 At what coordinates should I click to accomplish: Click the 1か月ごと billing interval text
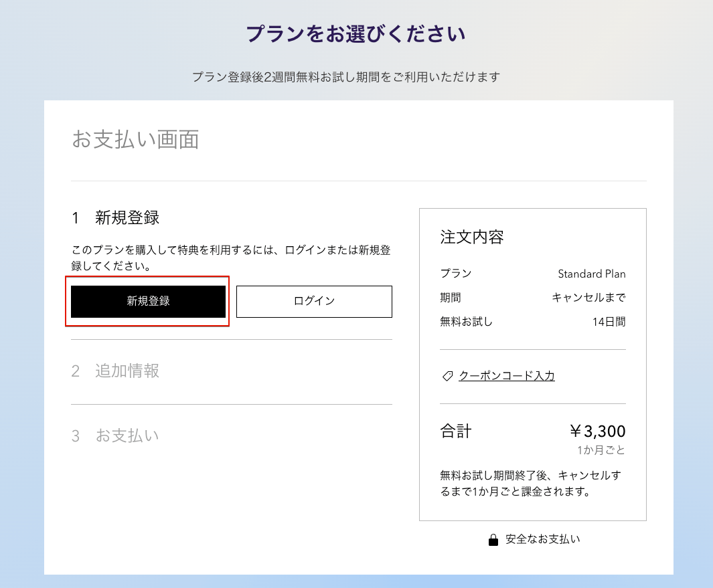pyautogui.click(x=601, y=450)
